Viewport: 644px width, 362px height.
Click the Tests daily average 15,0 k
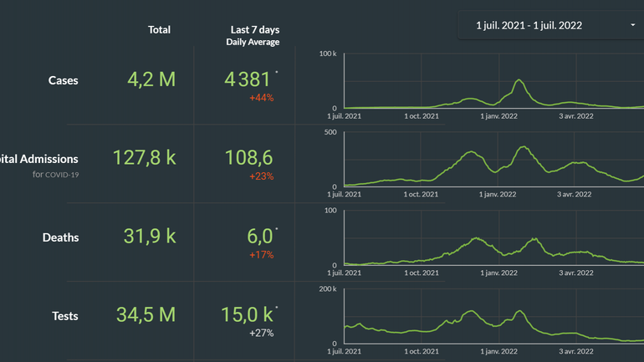click(247, 315)
